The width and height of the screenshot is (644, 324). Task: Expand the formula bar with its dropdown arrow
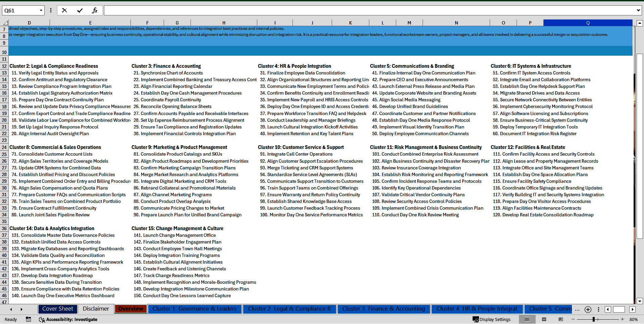pos(638,10)
